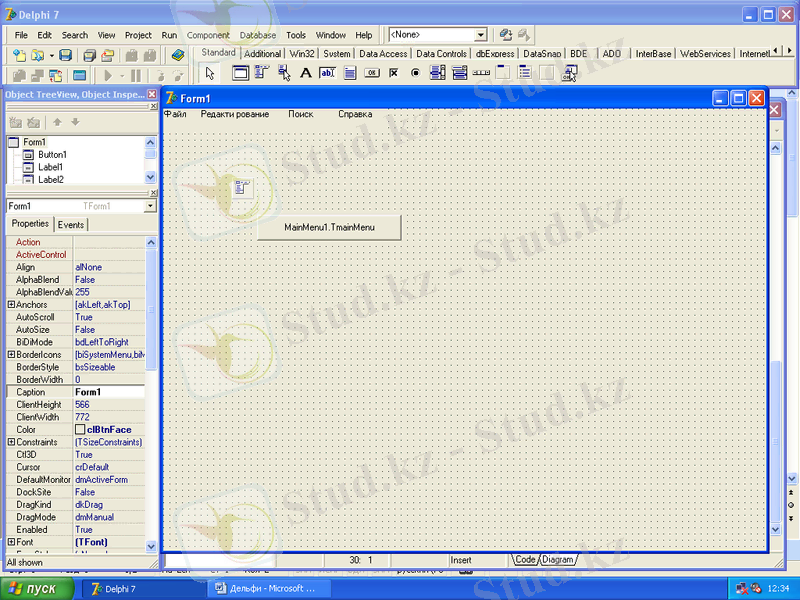Switch to the Data Access palette tab
The width and height of the screenshot is (800, 600).
point(383,54)
